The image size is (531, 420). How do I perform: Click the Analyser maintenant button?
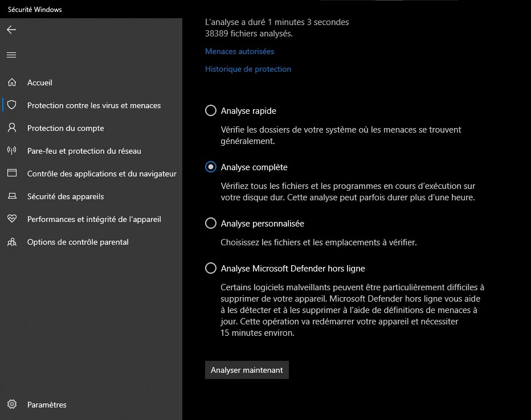246,369
